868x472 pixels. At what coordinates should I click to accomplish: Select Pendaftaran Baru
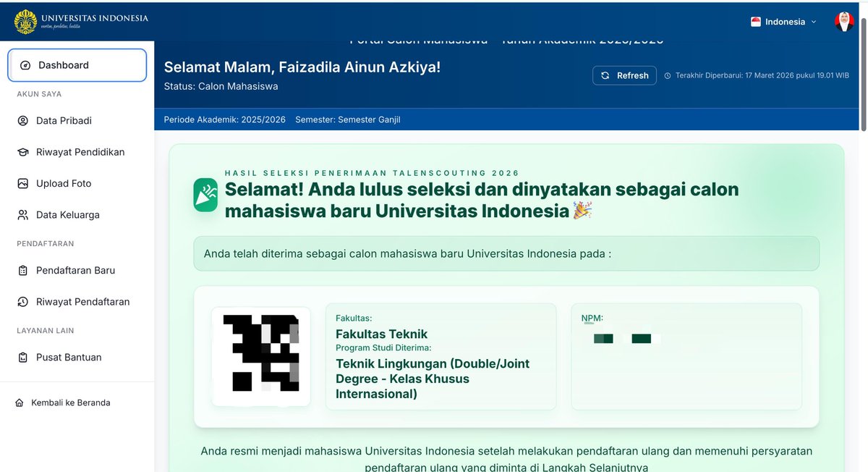coord(77,270)
